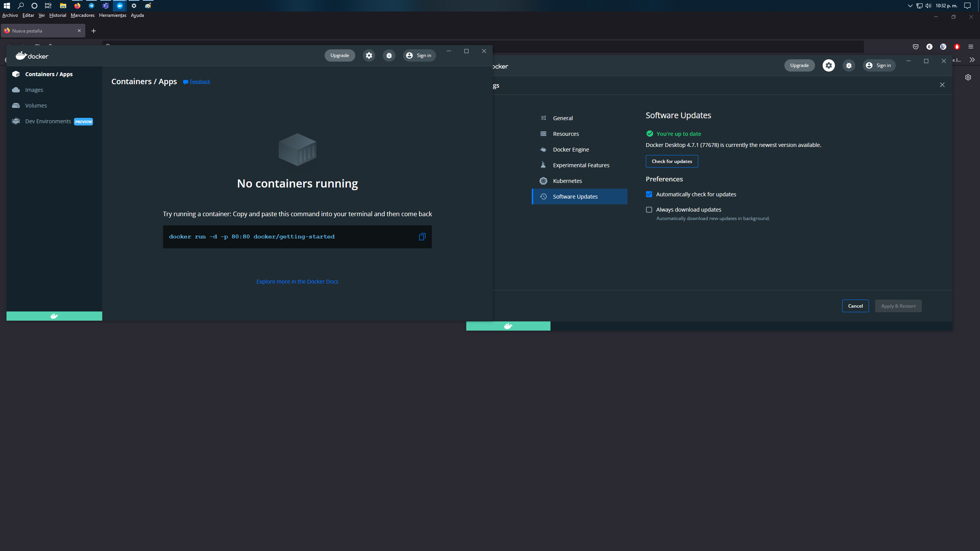Open File Explorer from the taskbar
Image resolution: width=980 pixels, height=551 pixels.
[63, 6]
